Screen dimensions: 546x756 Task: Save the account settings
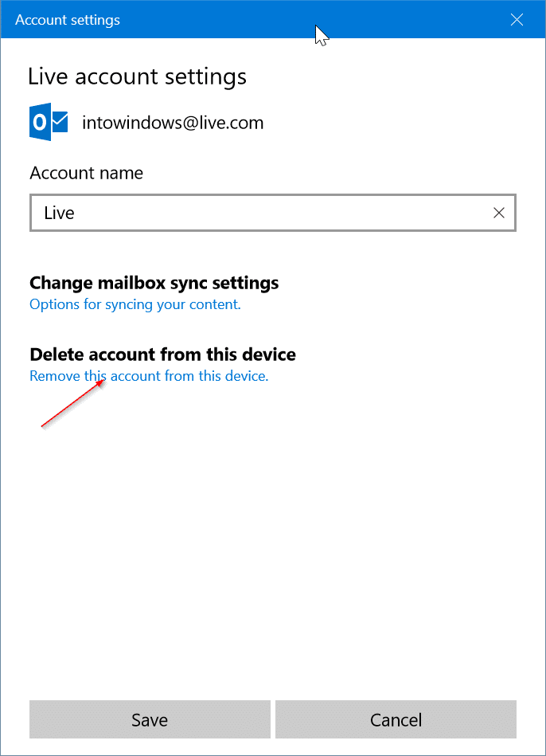(x=150, y=720)
